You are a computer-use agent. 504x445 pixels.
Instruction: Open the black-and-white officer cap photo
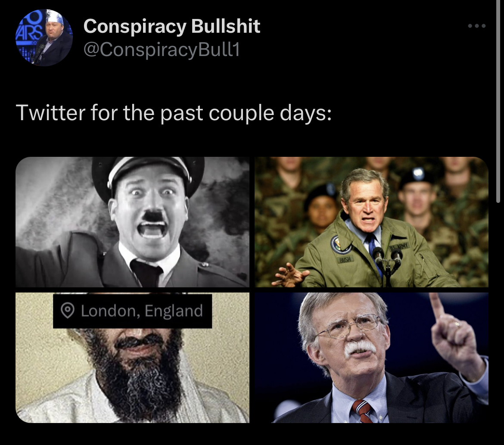132,222
